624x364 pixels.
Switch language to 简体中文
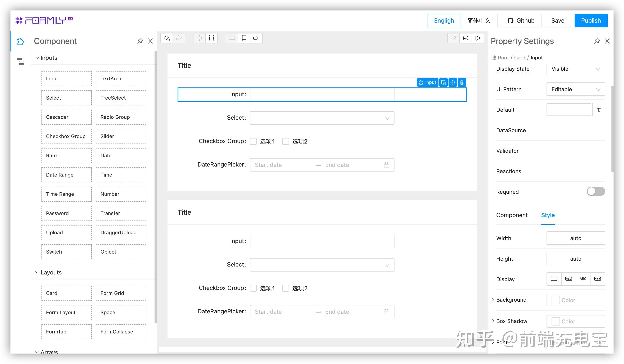pos(479,21)
